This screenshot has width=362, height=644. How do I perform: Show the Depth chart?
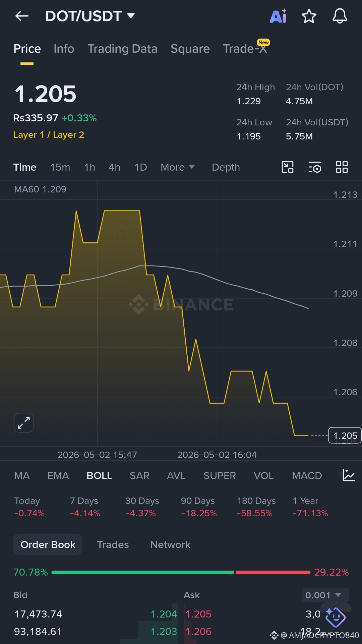pos(226,167)
